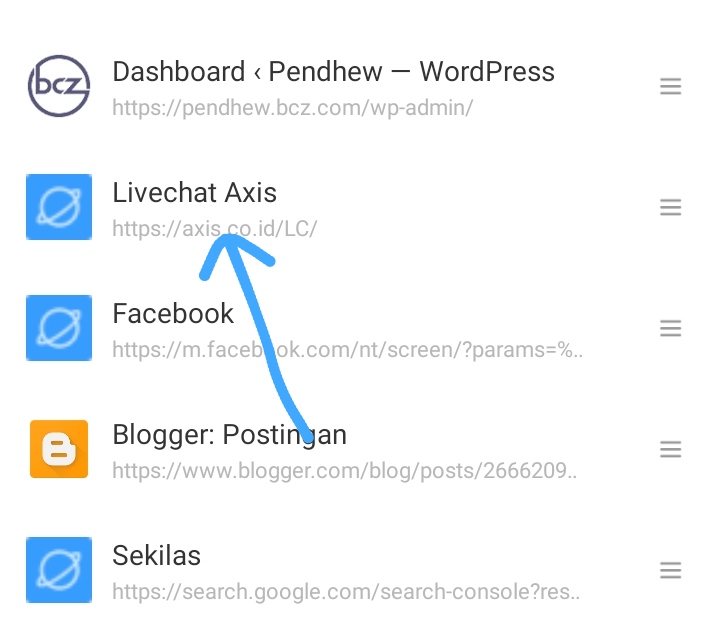Open the Dashboard ‹ Pendhew — WordPress bookmark
The height and width of the screenshot is (619, 720).
(x=333, y=72)
